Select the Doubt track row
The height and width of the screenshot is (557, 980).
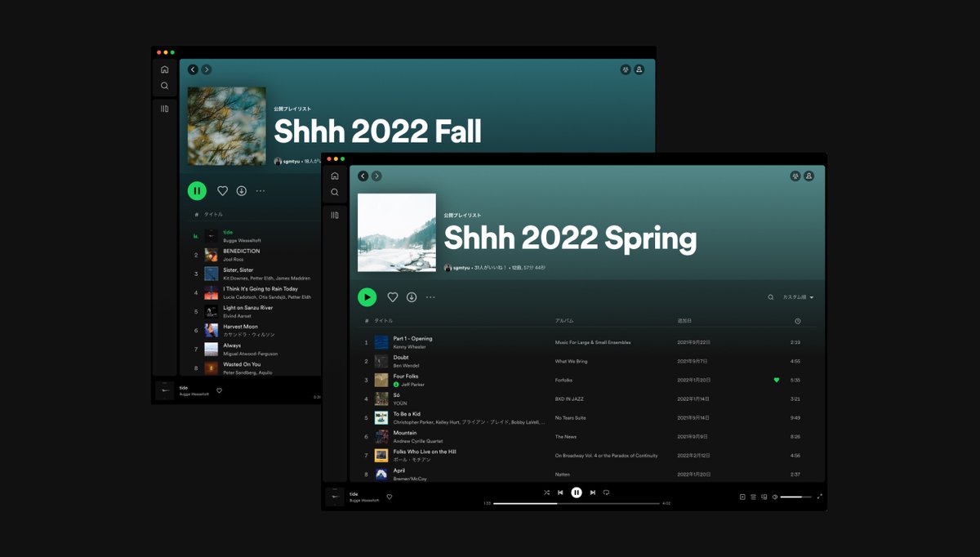coord(587,361)
